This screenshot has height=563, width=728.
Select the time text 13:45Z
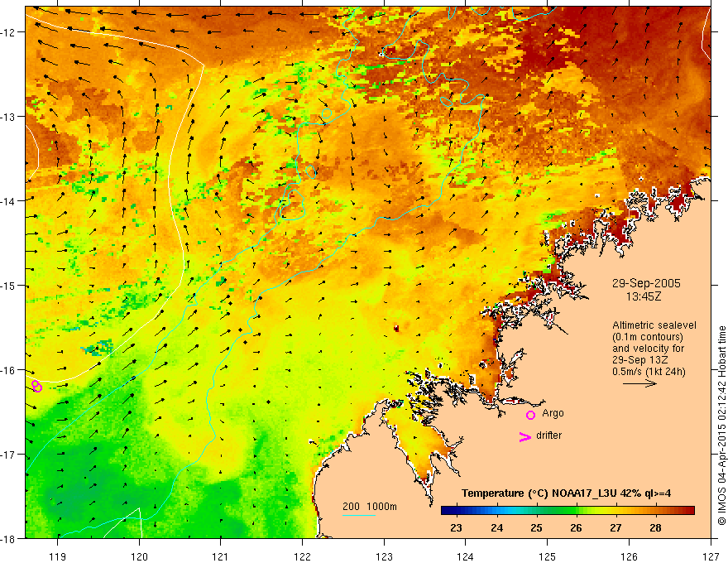tap(643, 296)
